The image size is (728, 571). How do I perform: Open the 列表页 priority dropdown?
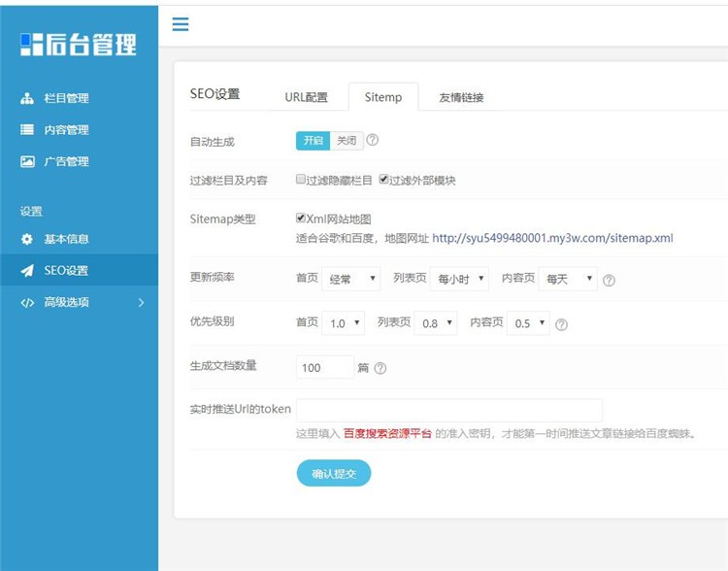(x=435, y=323)
